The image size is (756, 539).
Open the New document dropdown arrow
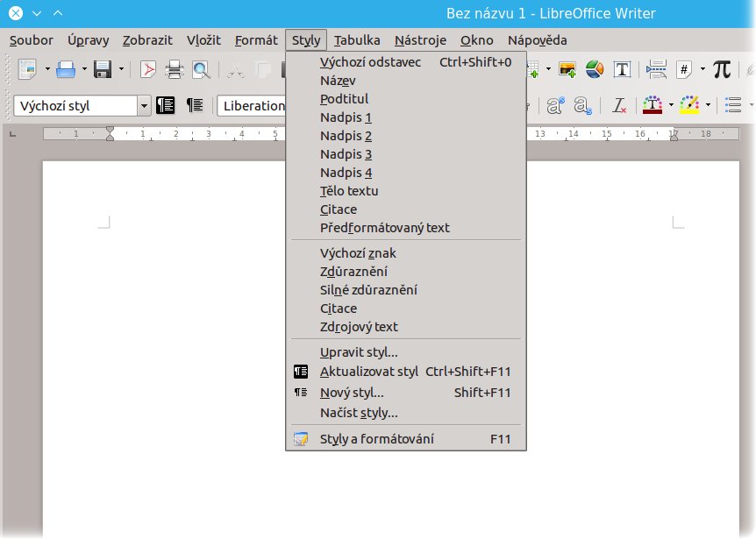[47, 69]
